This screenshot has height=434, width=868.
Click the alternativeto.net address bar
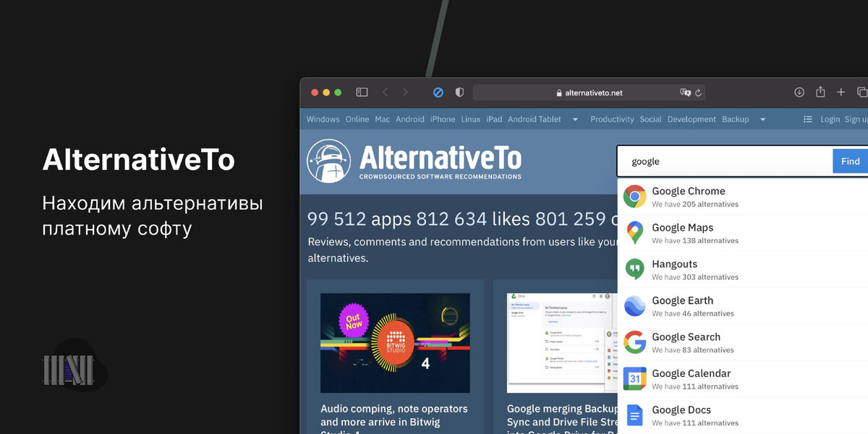point(589,93)
